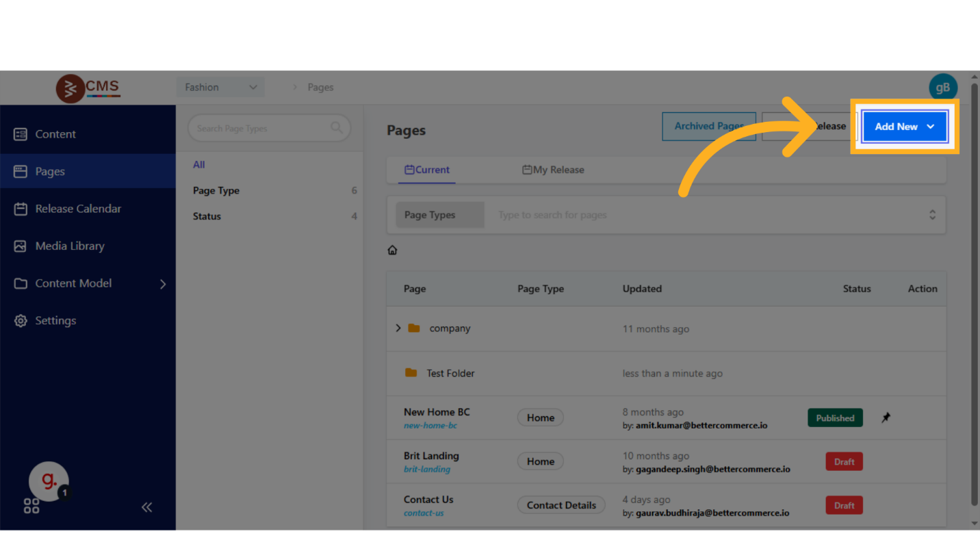The height and width of the screenshot is (551, 980).
Task: Click the Archived Pages button
Action: click(x=708, y=126)
